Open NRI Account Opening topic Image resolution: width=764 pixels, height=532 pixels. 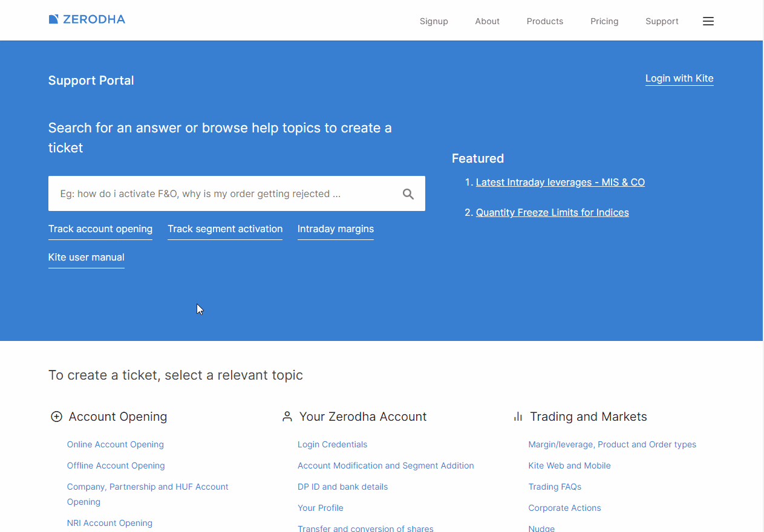109,523
